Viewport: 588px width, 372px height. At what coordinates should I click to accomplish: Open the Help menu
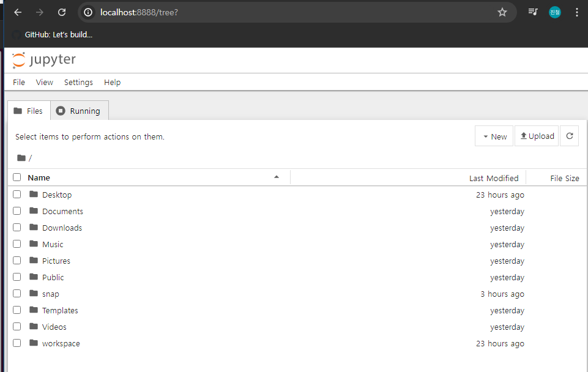point(112,83)
